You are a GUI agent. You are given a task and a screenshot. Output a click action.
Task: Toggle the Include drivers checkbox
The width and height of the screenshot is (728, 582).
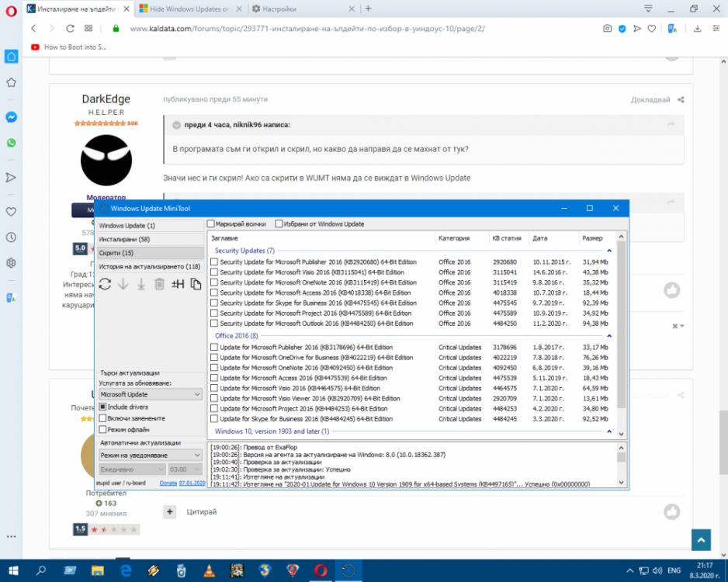[x=102, y=407]
